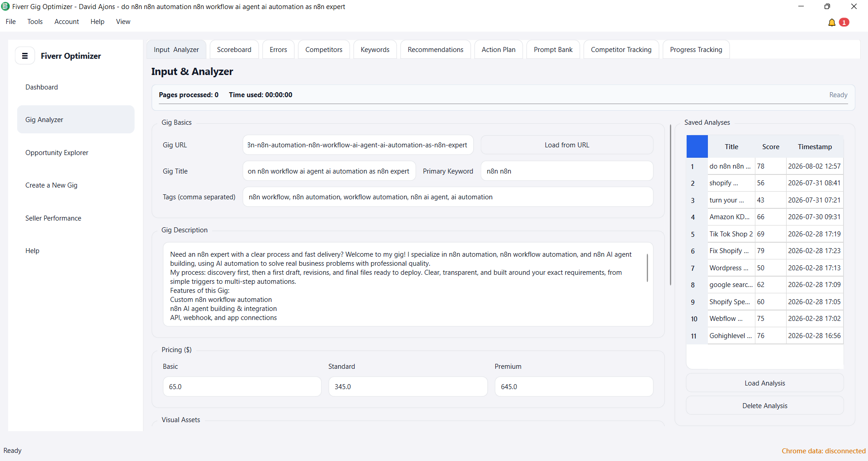The height and width of the screenshot is (461, 868).
Task: Select saved analysis "Wordpress ..."
Action: pyautogui.click(x=731, y=268)
